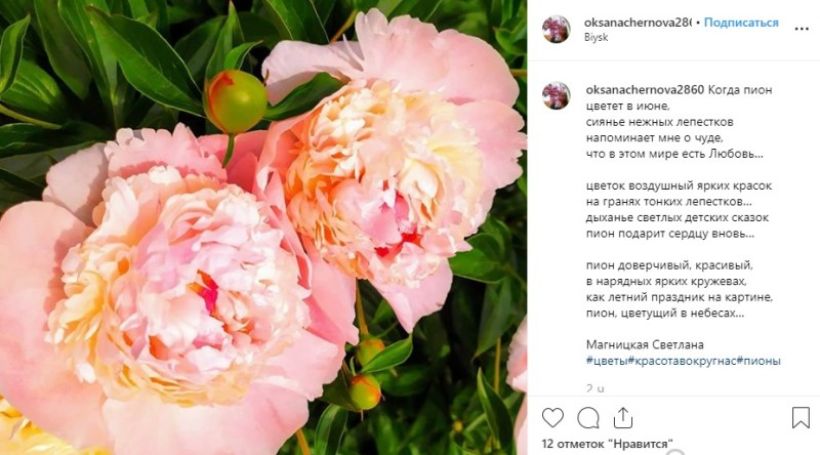Open the three-dot more options menu

pyautogui.click(x=802, y=29)
